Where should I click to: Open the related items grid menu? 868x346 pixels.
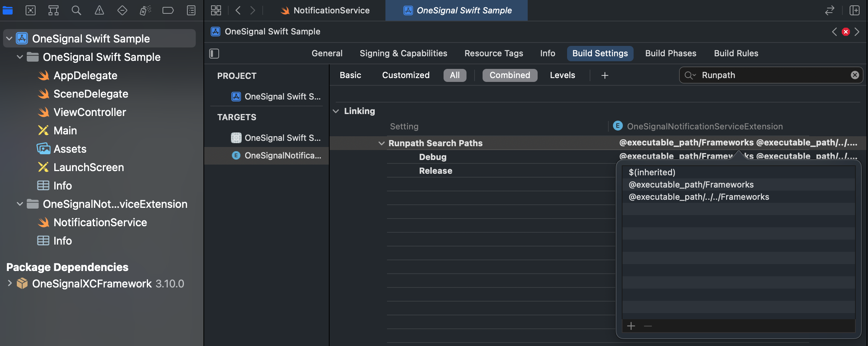pyautogui.click(x=216, y=10)
